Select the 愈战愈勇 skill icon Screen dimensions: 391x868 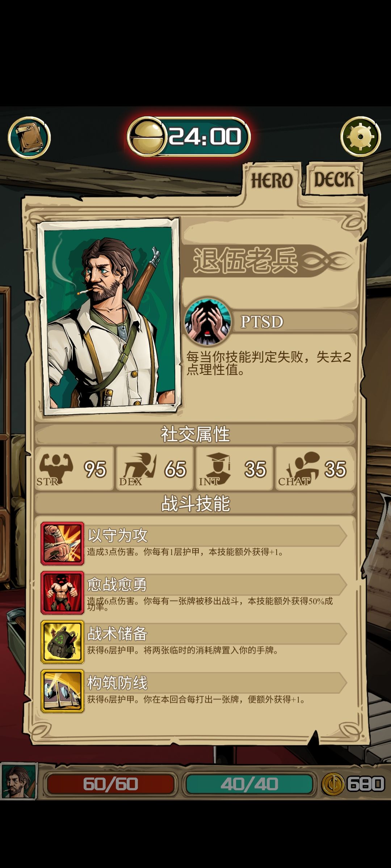[62, 593]
